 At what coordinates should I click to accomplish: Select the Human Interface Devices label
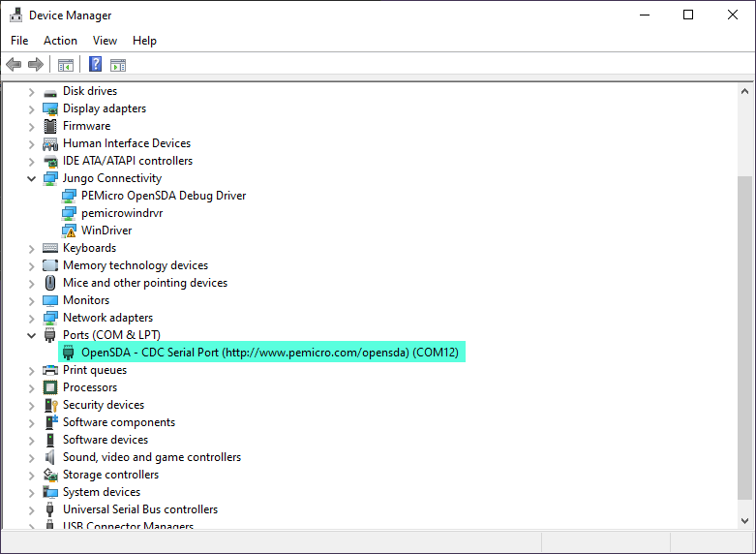tap(126, 143)
